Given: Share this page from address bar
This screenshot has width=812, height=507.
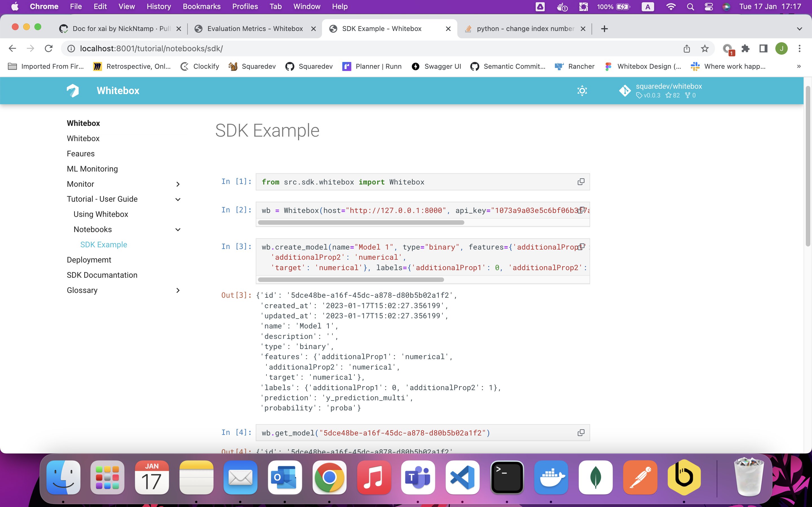Looking at the screenshot, I should coord(687,49).
